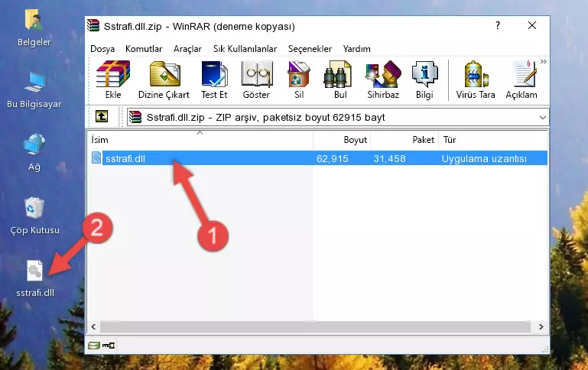This screenshot has height=370, width=588.
Task: Click horizontal scrollbar left arrow
Action: pyautogui.click(x=93, y=326)
